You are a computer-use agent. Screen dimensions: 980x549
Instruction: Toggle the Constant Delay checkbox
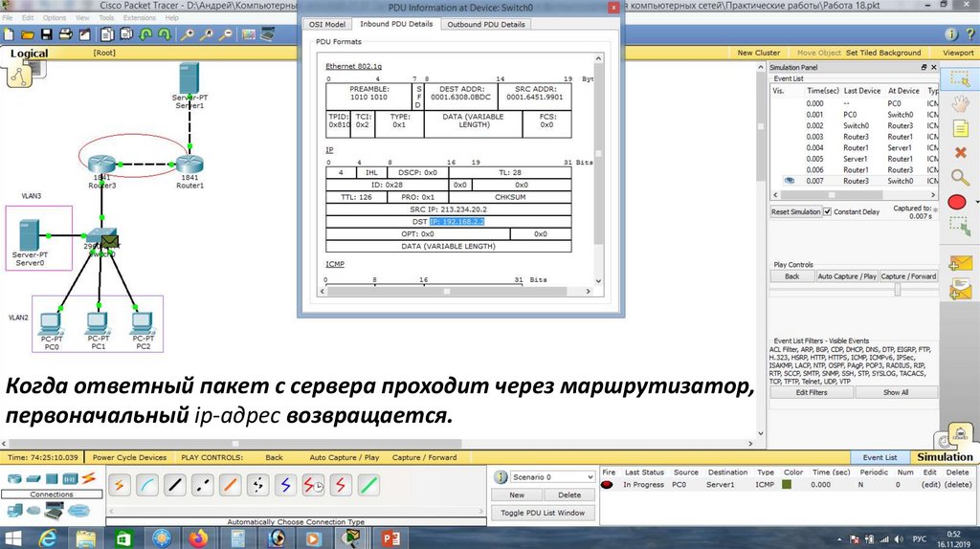coord(828,211)
